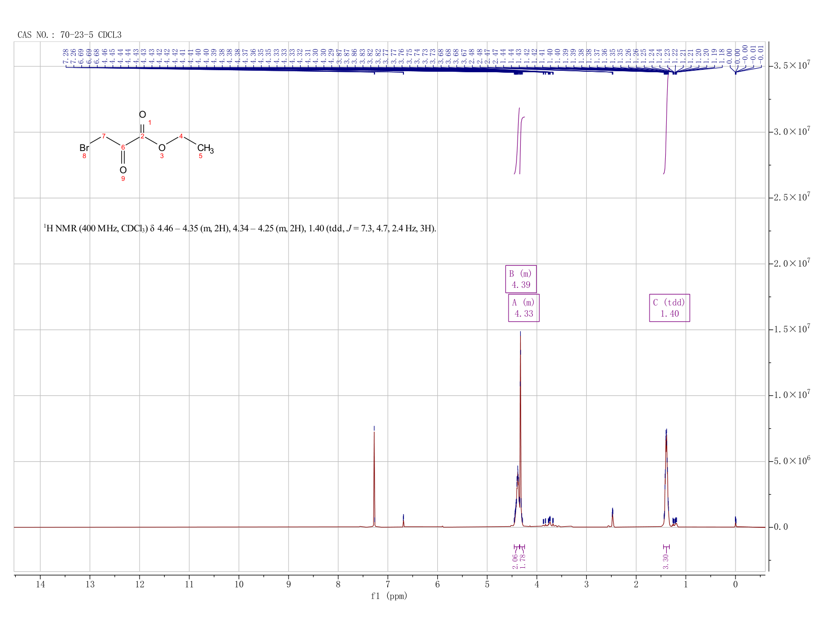Select the 1H NMR report text line
Screen dimensions: 834x644
pos(240,228)
